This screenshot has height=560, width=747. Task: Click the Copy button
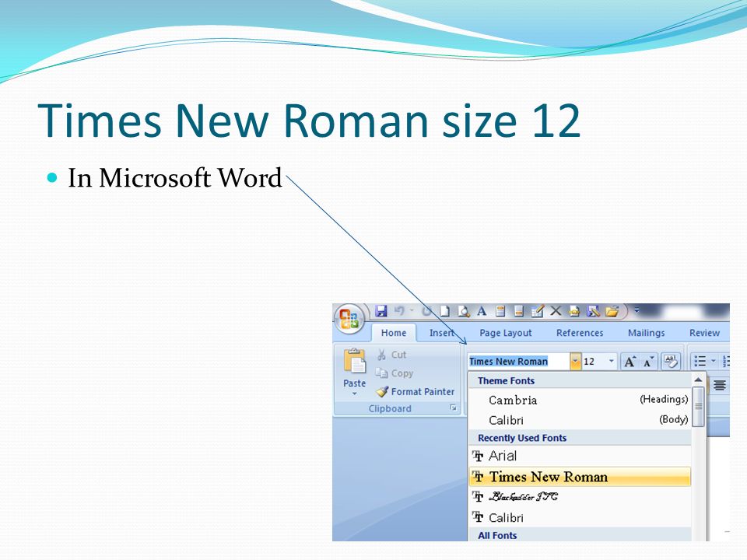pos(395,373)
